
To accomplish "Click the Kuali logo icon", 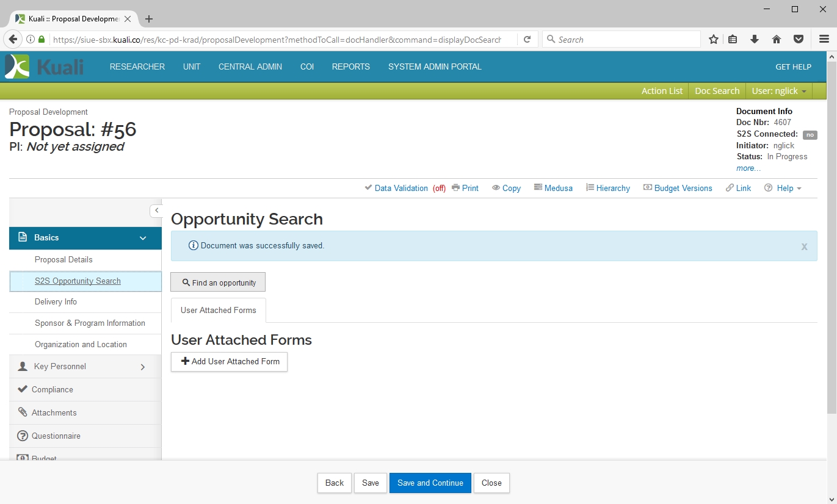I will pos(17,67).
